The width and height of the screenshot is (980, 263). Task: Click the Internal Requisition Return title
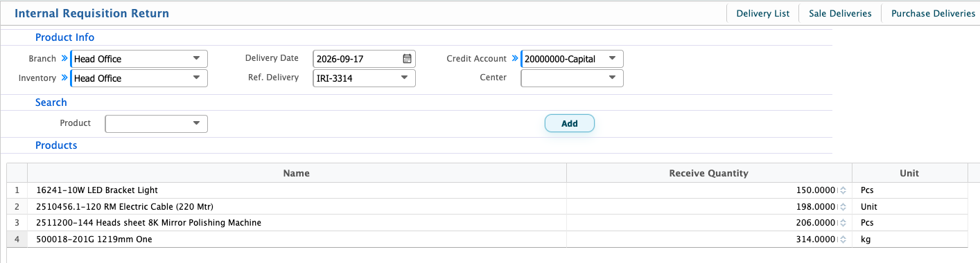[92, 13]
